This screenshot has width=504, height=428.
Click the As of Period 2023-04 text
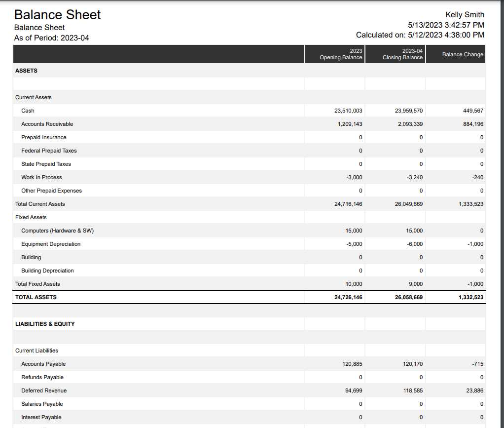coord(52,38)
